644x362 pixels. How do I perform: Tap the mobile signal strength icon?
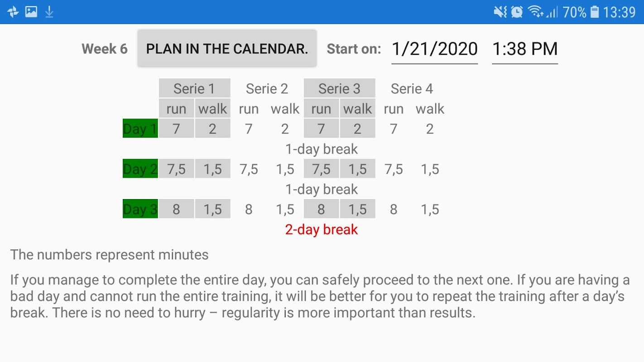pyautogui.click(x=552, y=12)
